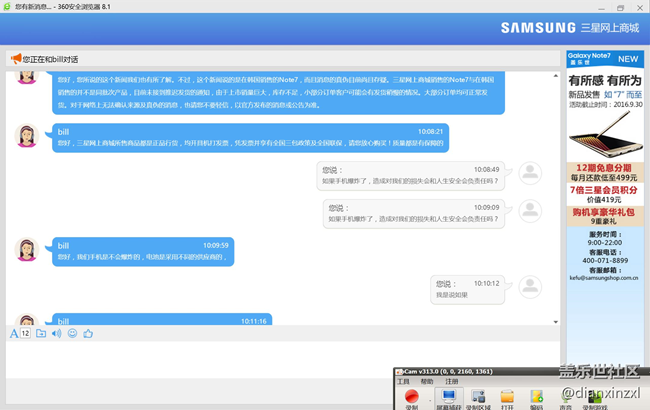Image resolution: width=650 pixels, height=410 pixels.
Task: Open the 注册 menu in Cam window
Action: tap(452, 381)
